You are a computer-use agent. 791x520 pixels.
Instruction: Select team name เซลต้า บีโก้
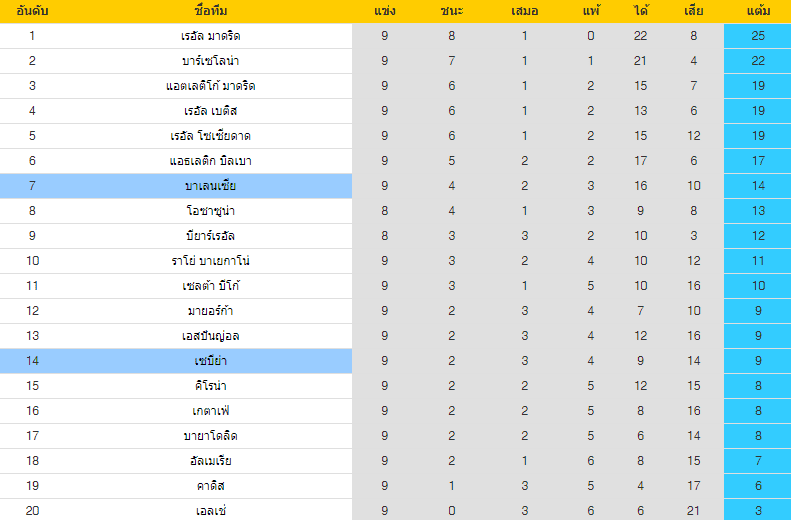pyautogui.click(x=211, y=286)
